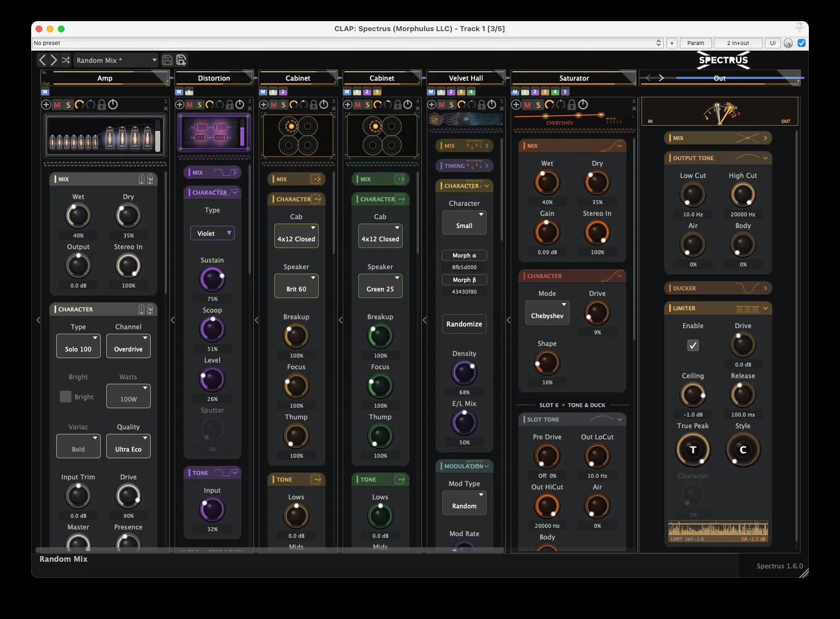The image size is (840, 619).
Task: Expand the DUCKER section in Out
Action: pos(718,288)
